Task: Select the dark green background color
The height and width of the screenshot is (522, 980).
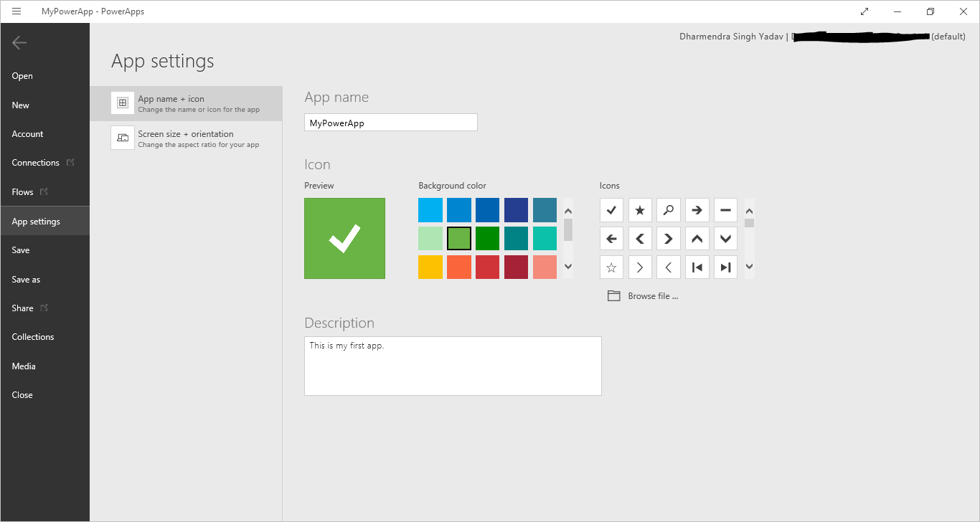Action: [x=488, y=239]
